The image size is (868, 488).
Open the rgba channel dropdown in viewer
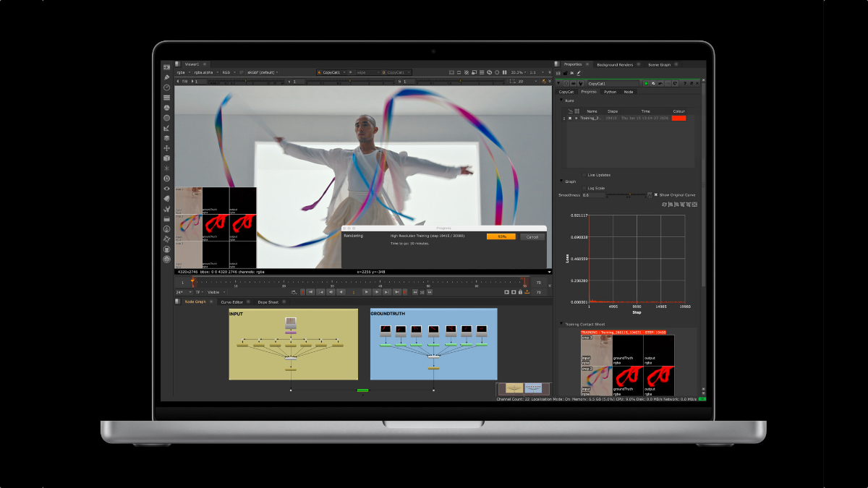(183, 72)
